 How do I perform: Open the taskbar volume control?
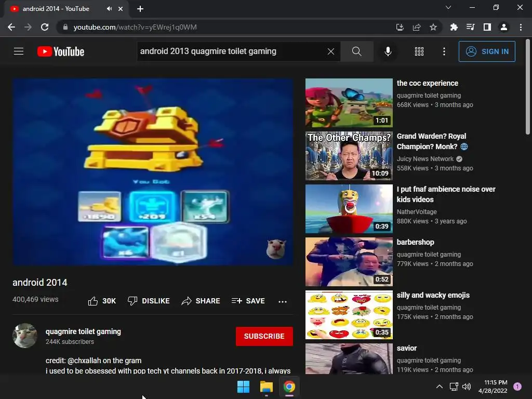pos(467,387)
